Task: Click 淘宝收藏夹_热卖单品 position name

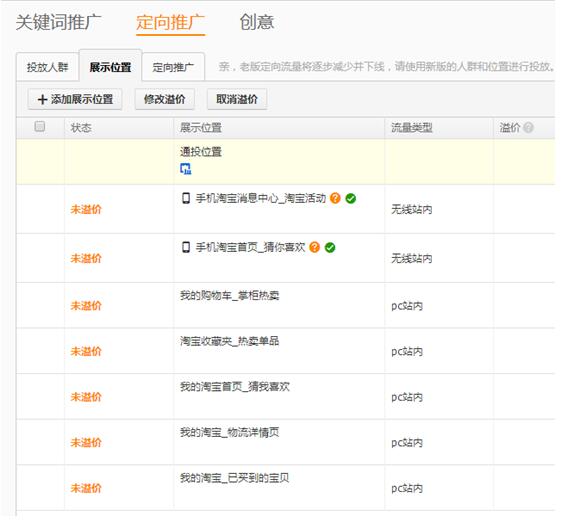Action: [229, 341]
